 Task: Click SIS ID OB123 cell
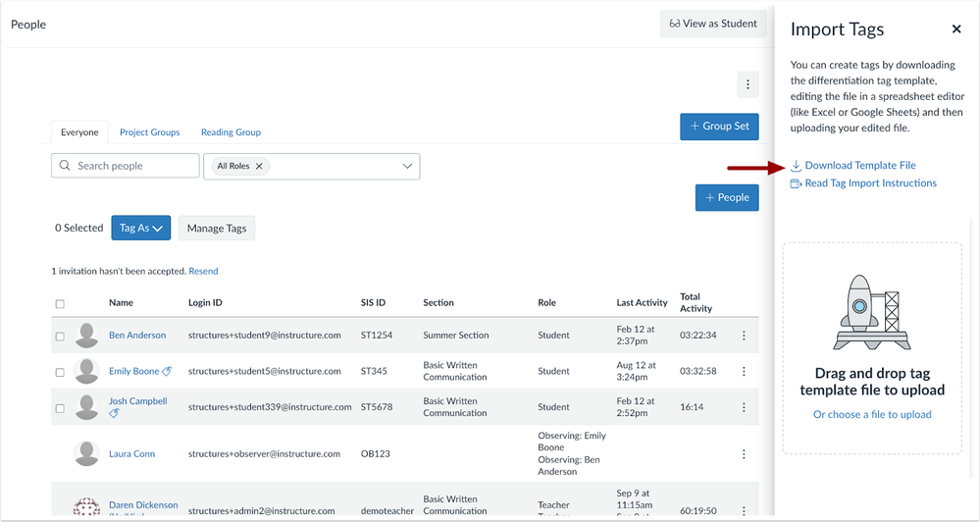375,454
